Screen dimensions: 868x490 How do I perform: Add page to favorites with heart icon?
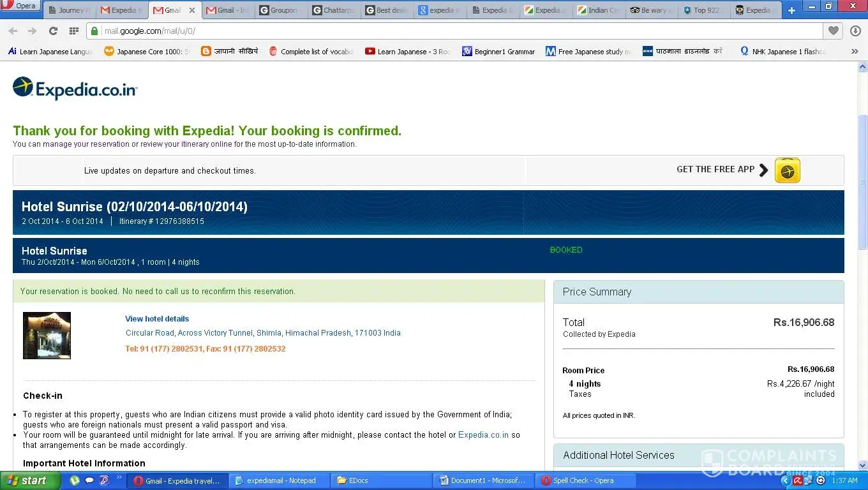tap(834, 31)
